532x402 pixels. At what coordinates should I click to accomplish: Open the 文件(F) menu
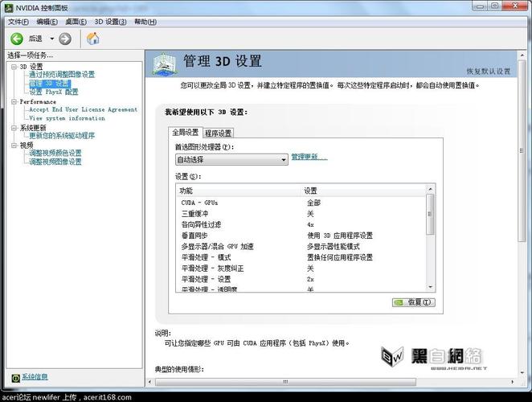click(18, 22)
